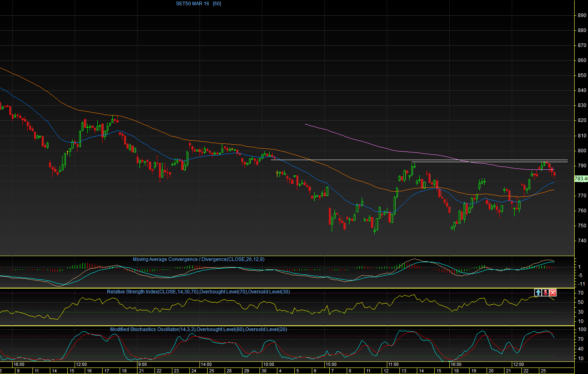The height and width of the screenshot is (374, 588).
Task: Close the Relative Strength Index panel
Action: point(553,293)
